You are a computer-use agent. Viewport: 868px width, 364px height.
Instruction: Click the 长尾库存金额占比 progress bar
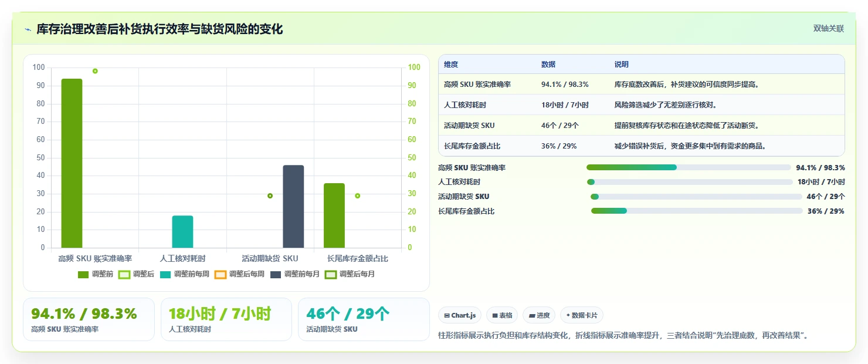coord(697,211)
